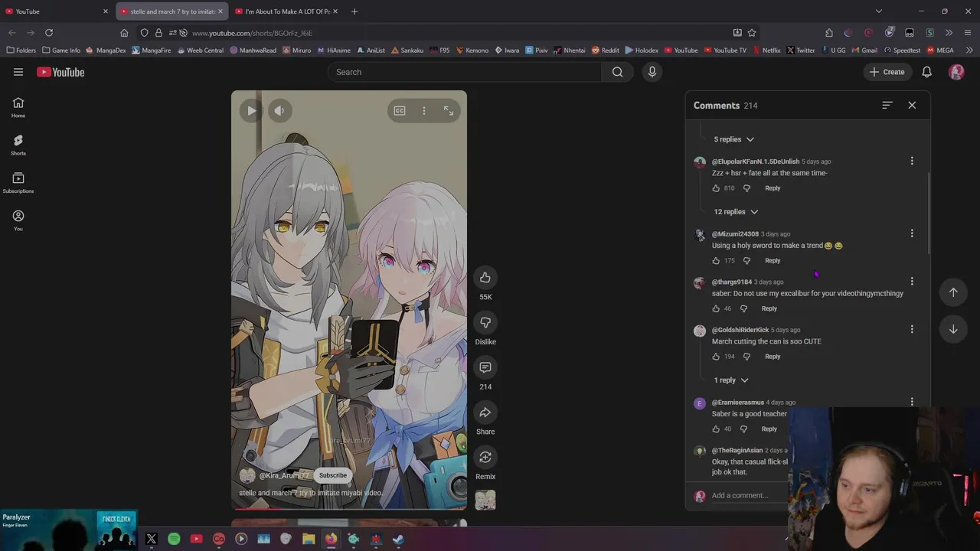Start voice search with the microphone icon

point(652,72)
